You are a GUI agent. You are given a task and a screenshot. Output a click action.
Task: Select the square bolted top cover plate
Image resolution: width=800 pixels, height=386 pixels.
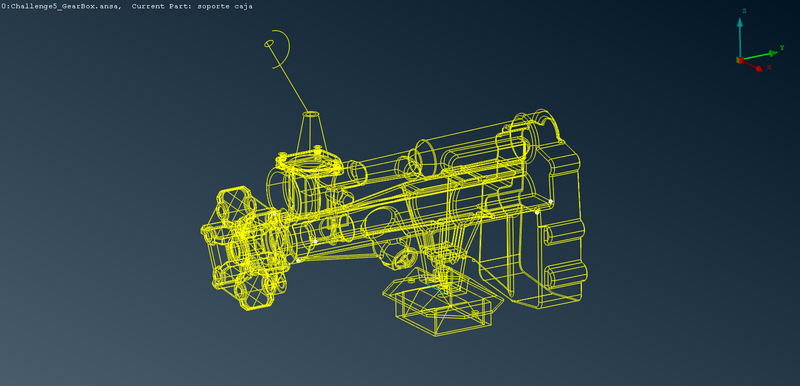coord(309,163)
